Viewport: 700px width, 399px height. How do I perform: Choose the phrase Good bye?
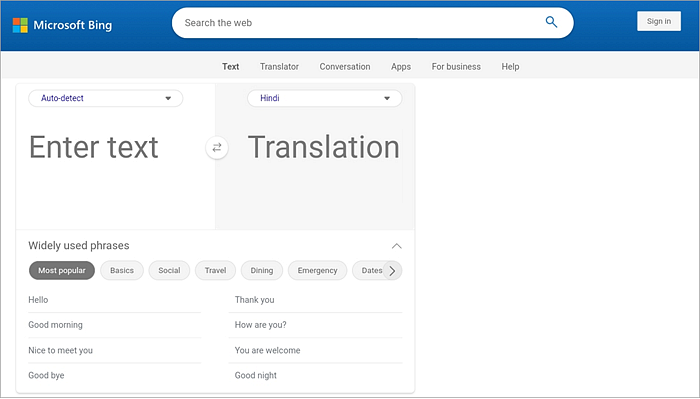pos(115,375)
